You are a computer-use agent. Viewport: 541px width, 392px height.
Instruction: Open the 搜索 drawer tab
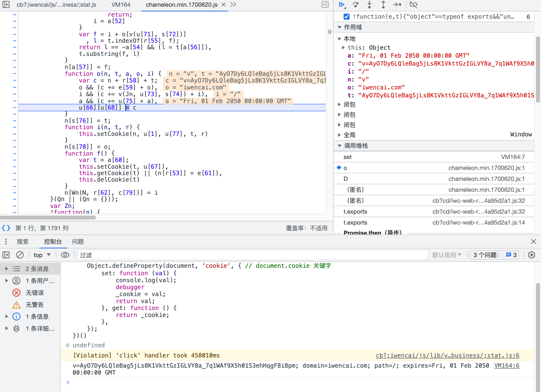click(x=23, y=241)
